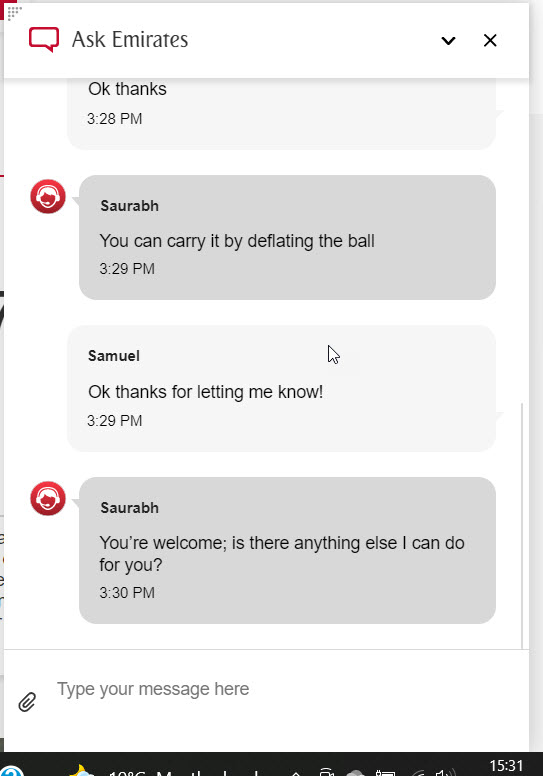Click the "Ok thanks" message at the top
Screen dimensions: 543x776
tap(127, 89)
